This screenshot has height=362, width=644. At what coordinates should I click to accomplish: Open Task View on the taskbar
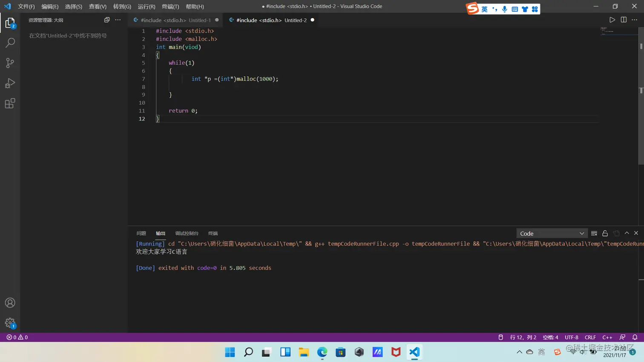click(x=267, y=352)
